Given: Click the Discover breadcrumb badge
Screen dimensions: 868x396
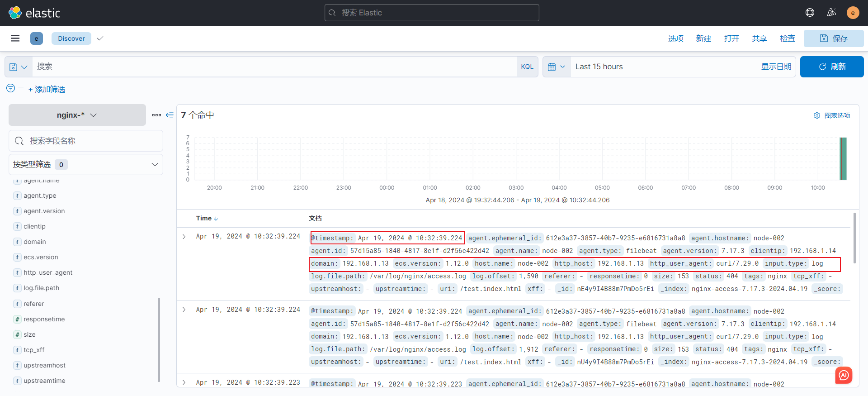Looking at the screenshot, I should click(71, 38).
